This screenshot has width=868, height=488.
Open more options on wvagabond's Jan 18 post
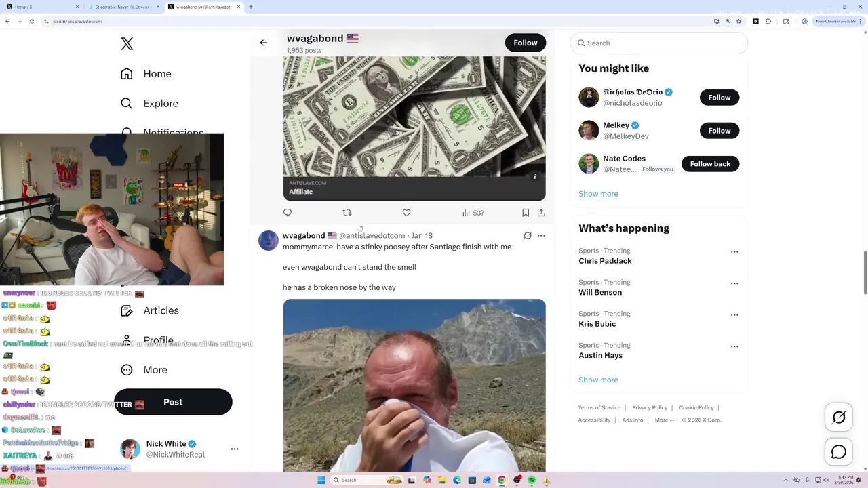tap(541, 236)
